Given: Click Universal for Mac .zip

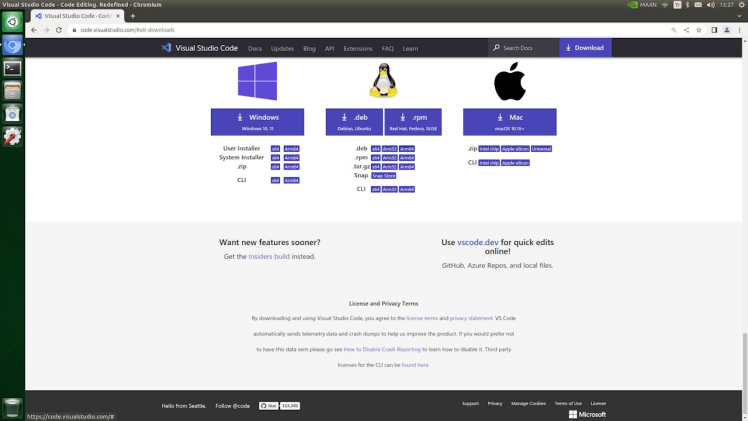Looking at the screenshot, I should click(541, 149).
